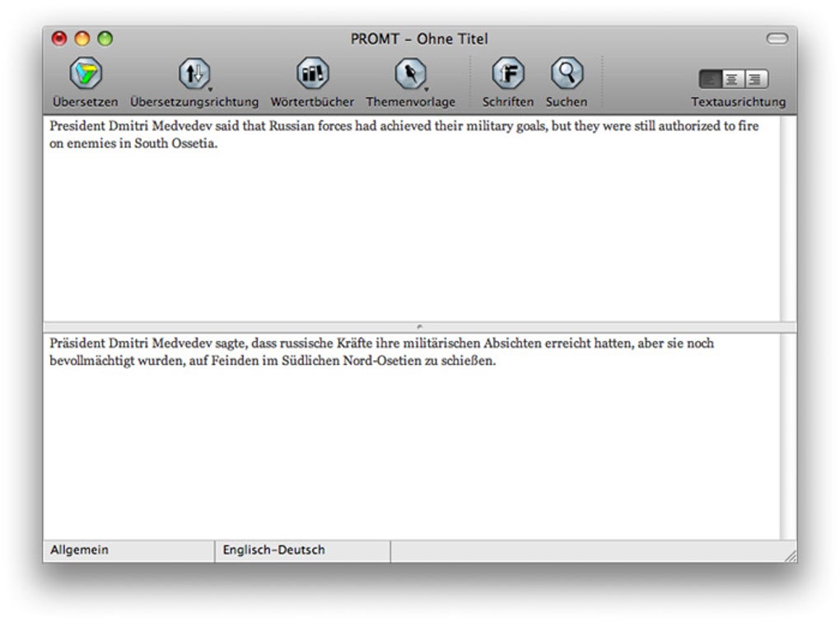Screen dimensions: 840x622
Task: Click the Themenvorlage toolbar icon
Action: [x=410, y=72]
